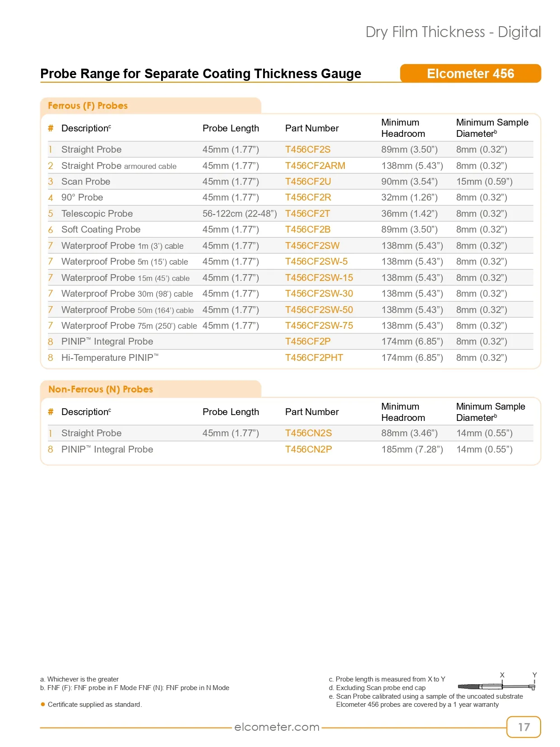Click the elcometer.com footer link

click(x=277, y=727)
